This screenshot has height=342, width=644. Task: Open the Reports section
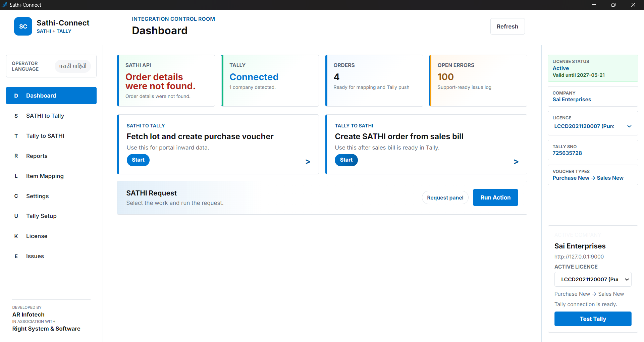point(51,156)
